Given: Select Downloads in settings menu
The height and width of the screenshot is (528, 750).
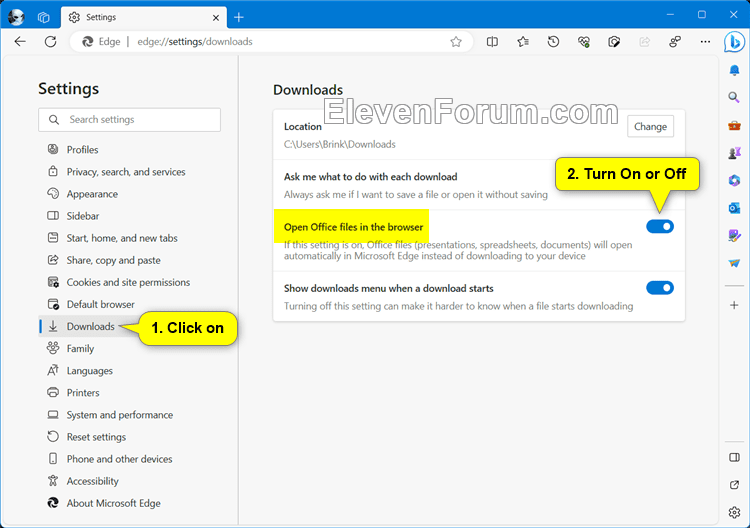Looking at the screenshot, I should click(x=90, y=326).
